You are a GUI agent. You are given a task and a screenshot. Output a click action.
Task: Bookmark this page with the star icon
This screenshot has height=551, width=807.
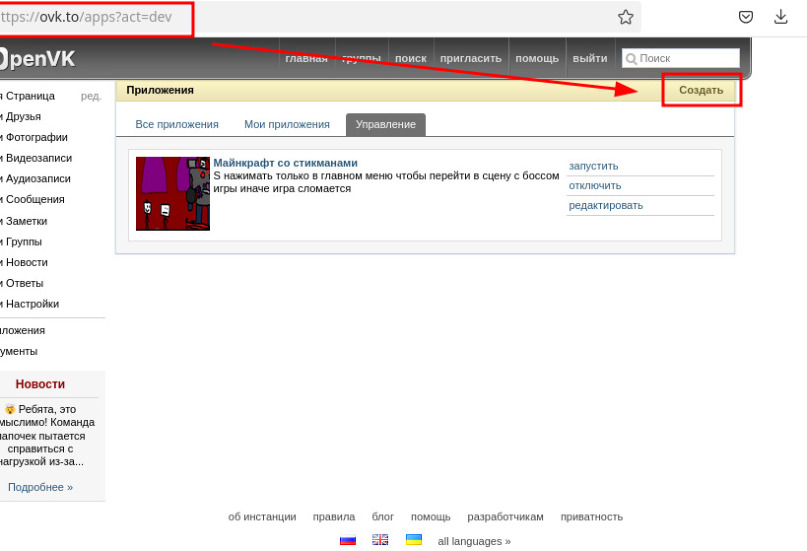[x=625, y=17]
